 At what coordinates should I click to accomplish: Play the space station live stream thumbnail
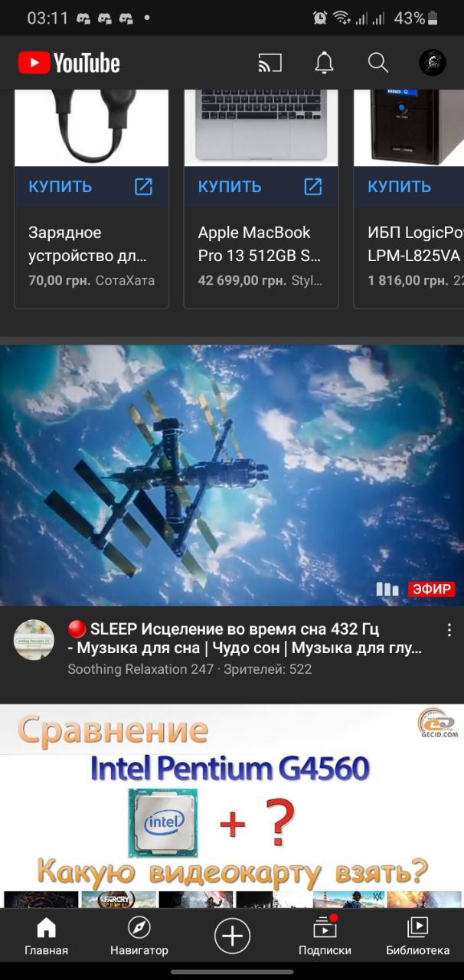click(x=232, y=475)
